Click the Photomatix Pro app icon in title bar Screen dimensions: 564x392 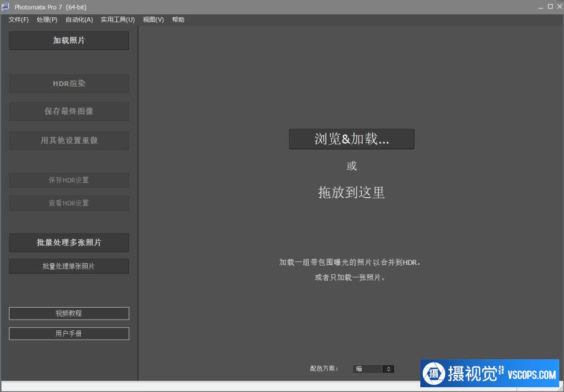point(5,7)
